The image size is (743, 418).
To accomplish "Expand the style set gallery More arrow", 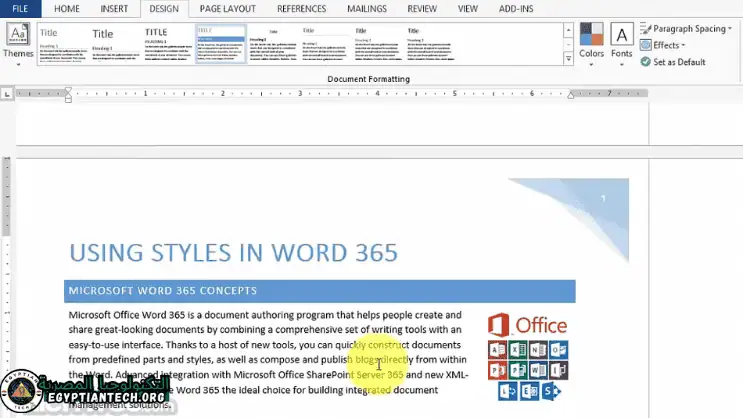I will (x=568, y=59).
